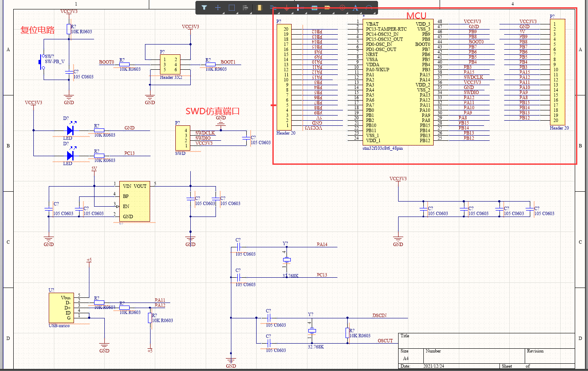Screen dimensions: 588x371
Task: Select the LED connected to PC13
Action: click(x=71, y=156)
